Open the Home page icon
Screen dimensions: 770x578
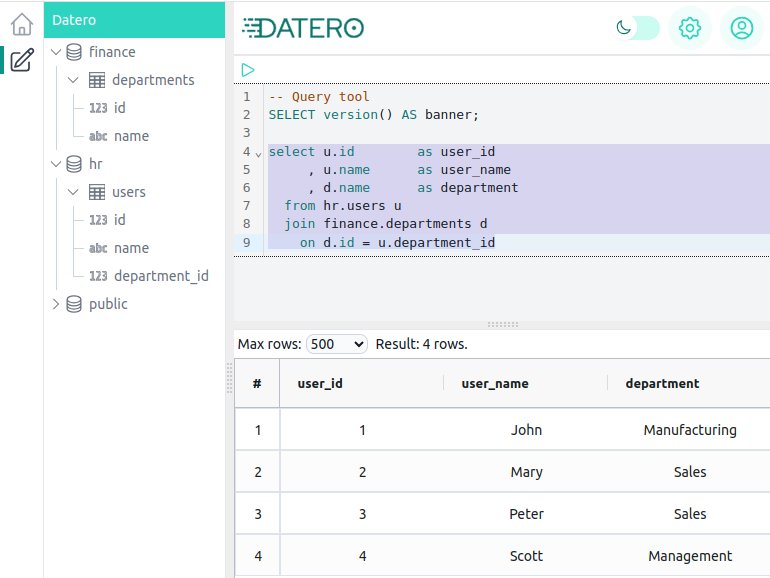tap(22, 24)
